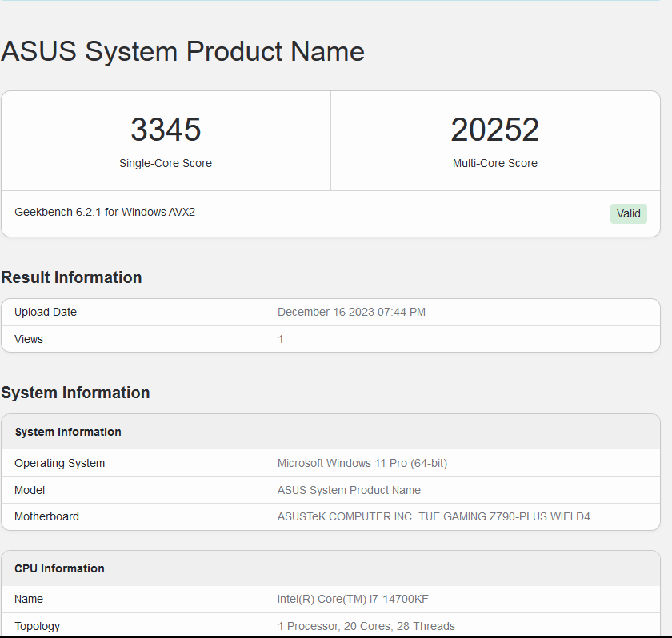Viewport: 672px width, 638px height.
Task: Click the Multi-Core Score label
Action: (x=495, y=163)
